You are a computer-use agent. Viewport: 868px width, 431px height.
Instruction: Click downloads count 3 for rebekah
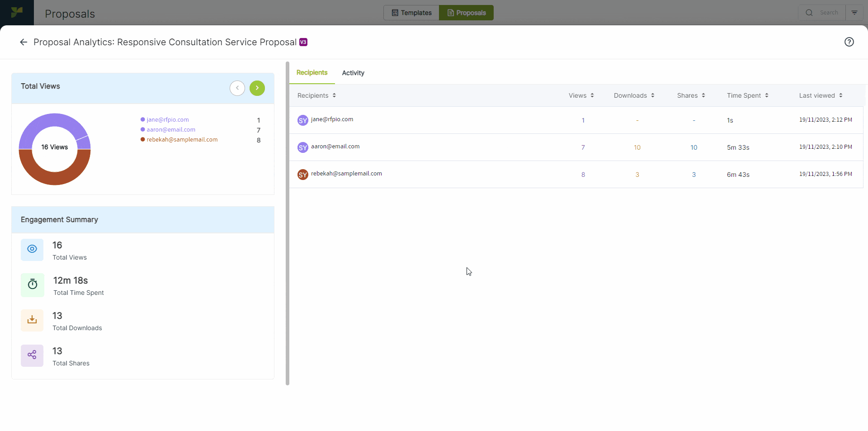pyautogui.click(x=637, y=175)
